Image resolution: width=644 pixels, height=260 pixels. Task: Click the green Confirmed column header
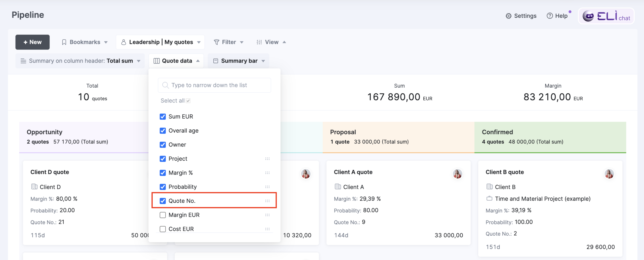pyautogui.click(x=550, y=137)
